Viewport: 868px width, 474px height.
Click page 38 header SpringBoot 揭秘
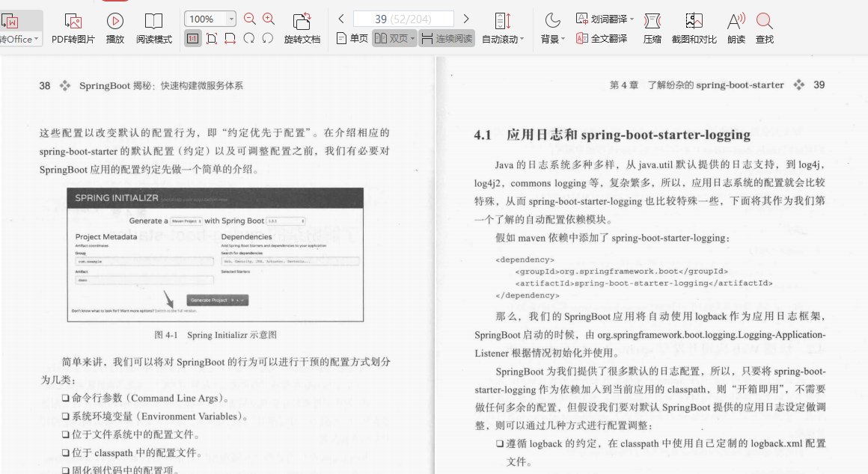pyautogui.click(x=161, y=86)
